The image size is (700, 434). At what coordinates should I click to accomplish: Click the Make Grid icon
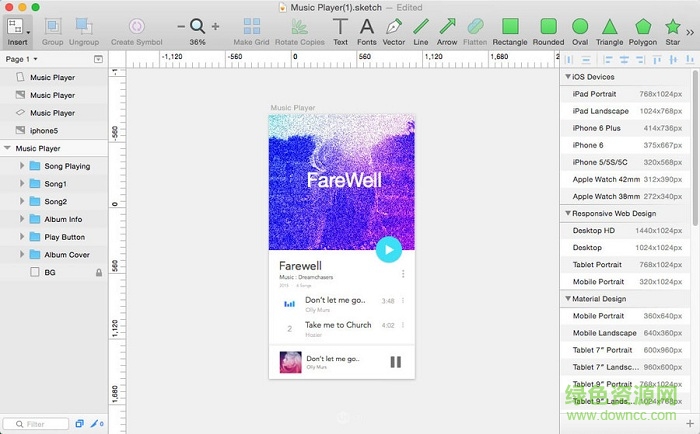click(251, 27)
